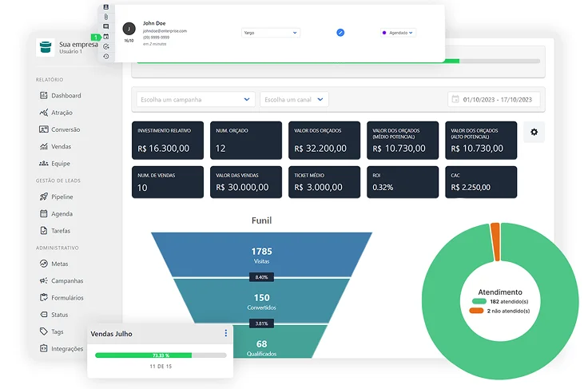
Task: Click the history clock icon in the lead toolbar
Action: 106,56
